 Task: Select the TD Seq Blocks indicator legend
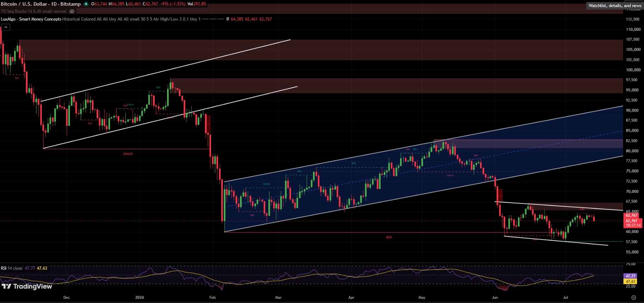(x=33, y=11)
